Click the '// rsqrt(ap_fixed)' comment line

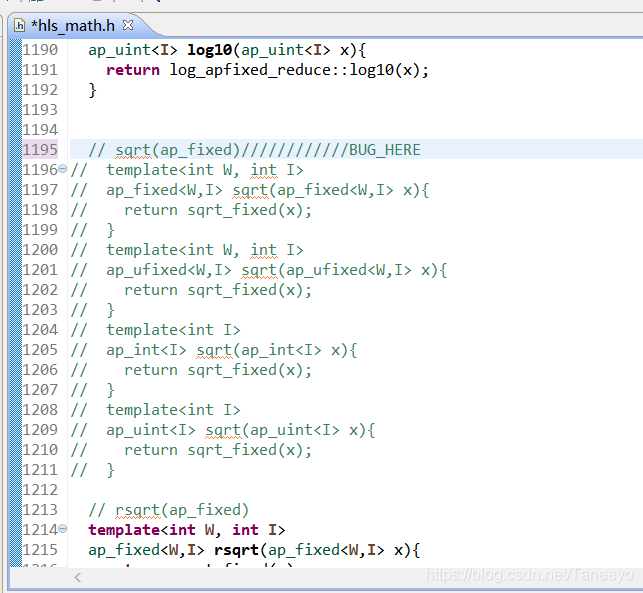169,510
